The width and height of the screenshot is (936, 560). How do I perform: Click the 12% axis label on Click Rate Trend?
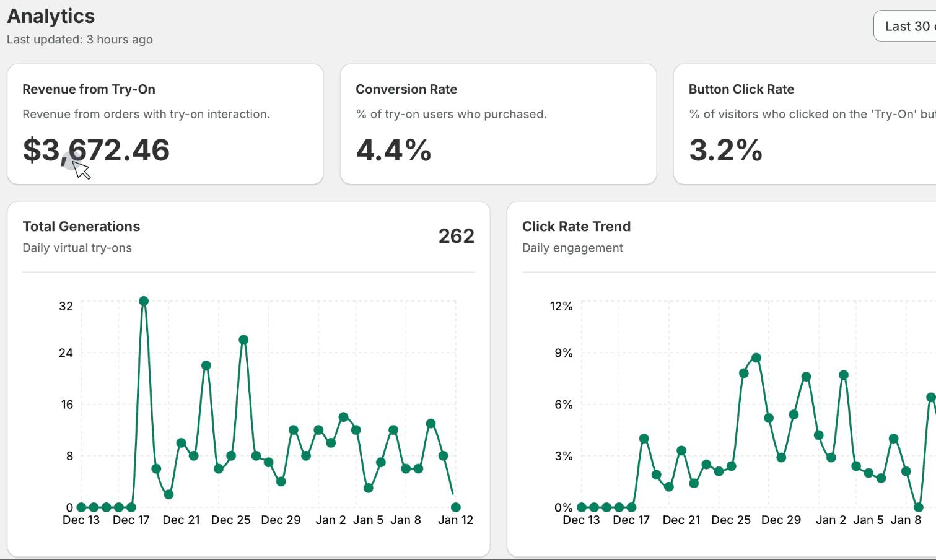[x=561, y=306]
